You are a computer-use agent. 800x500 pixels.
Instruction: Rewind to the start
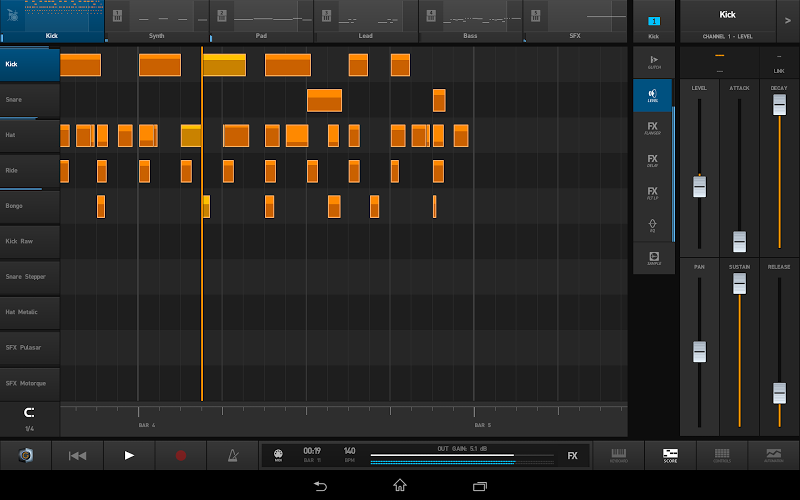78,456
